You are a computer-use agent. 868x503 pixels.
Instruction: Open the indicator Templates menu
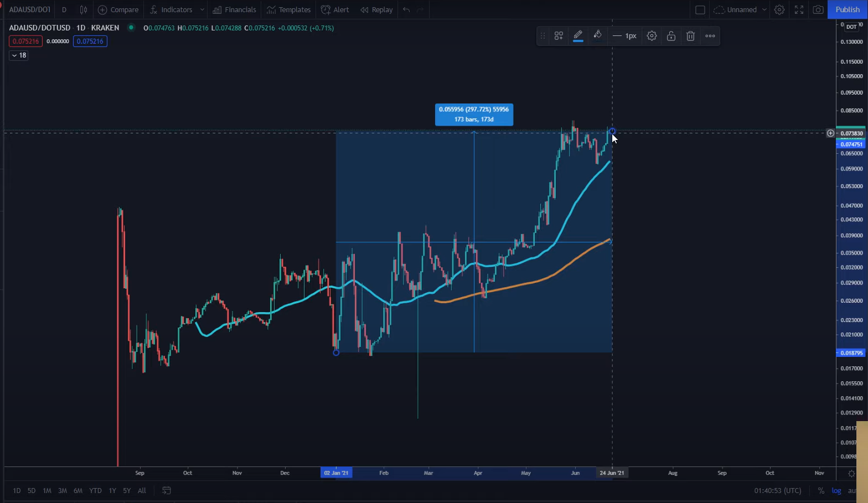288,9
